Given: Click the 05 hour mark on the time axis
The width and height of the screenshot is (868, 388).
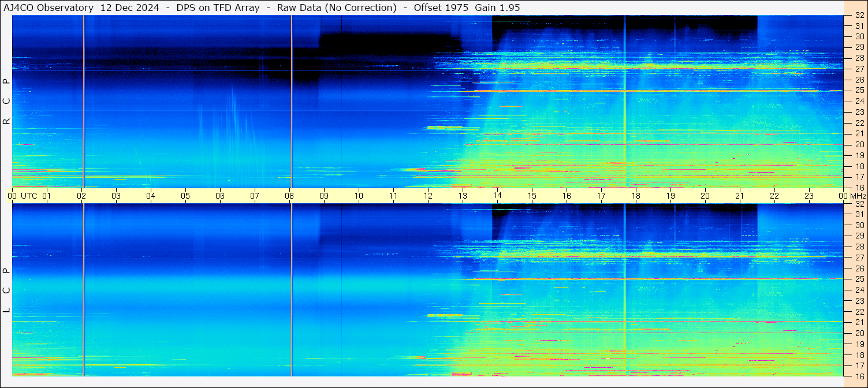Looking at the screenshot, I should 185,196.
